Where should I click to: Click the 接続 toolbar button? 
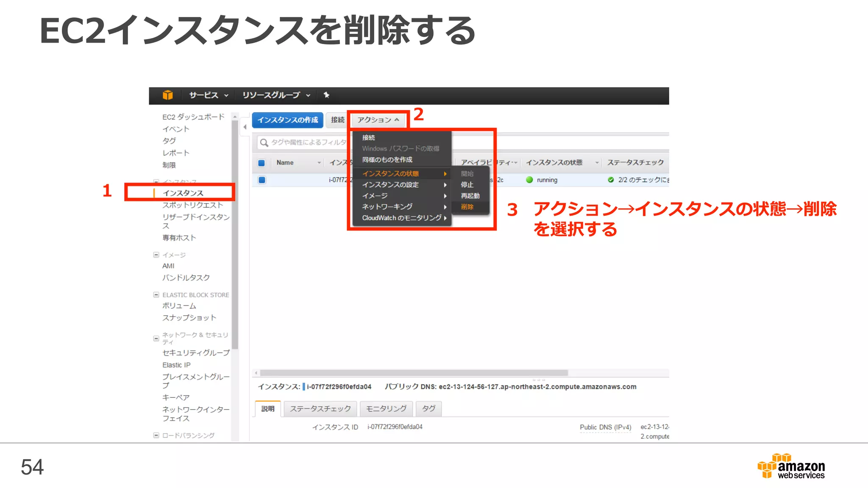pyautogui.click(x=338, y=120)
